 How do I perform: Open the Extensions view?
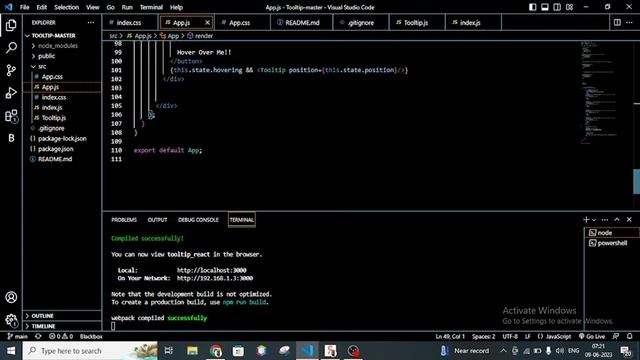click(11, 116)
